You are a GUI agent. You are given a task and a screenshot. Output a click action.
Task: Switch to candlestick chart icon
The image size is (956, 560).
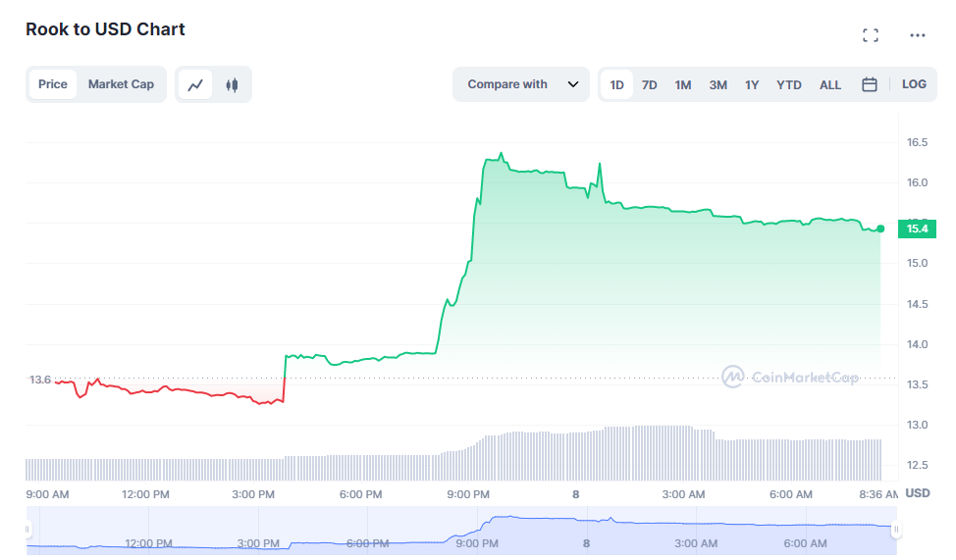tap(232, 85)
